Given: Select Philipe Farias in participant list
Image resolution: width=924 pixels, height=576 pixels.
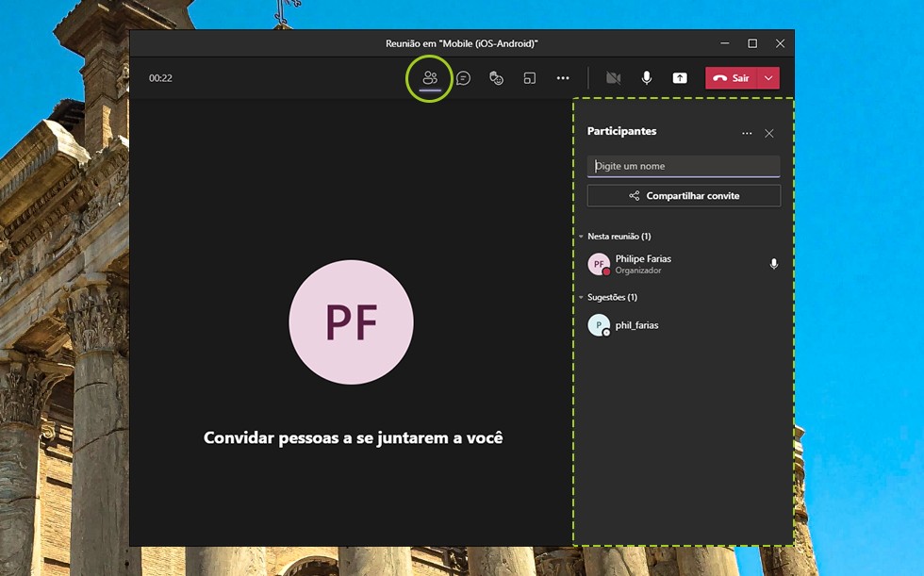Looking at the screenshot, I should 643,264.
